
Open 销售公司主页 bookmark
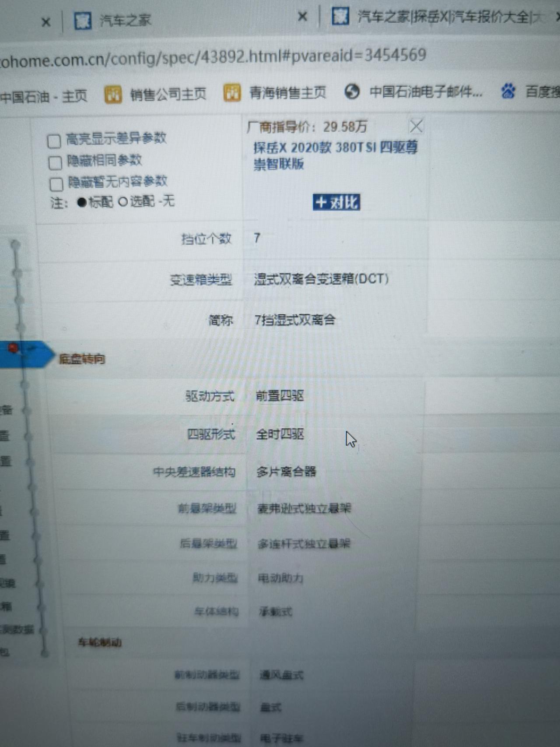[x=156, y=94]
